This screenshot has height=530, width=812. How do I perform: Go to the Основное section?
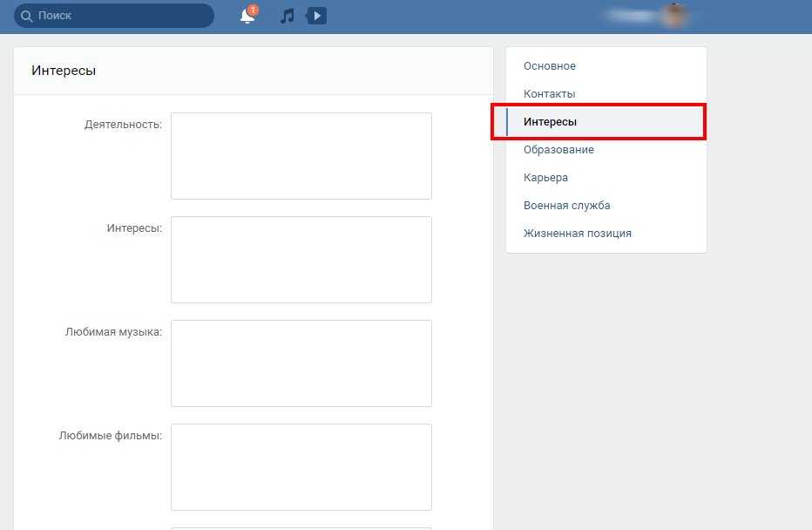click(549, 66)
